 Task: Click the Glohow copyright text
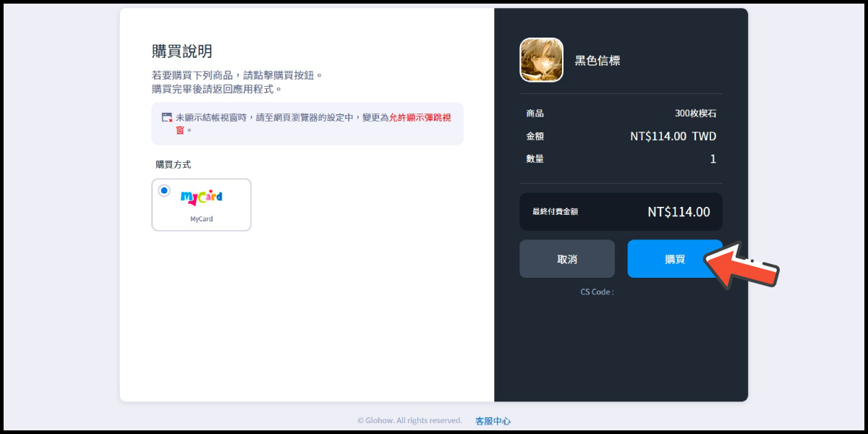409,421
